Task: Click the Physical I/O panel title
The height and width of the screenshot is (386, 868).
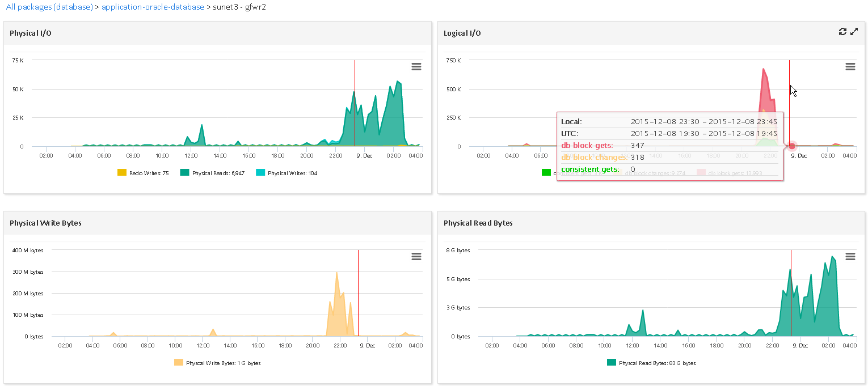Action: (31, 33)
